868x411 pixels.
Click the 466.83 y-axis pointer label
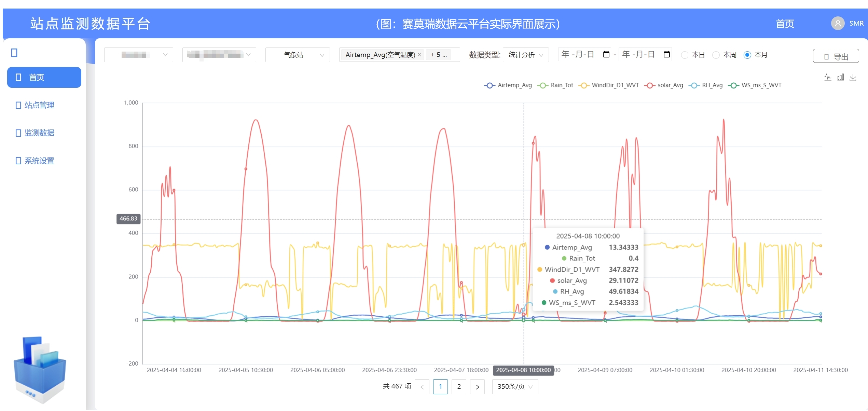point(128,219)
